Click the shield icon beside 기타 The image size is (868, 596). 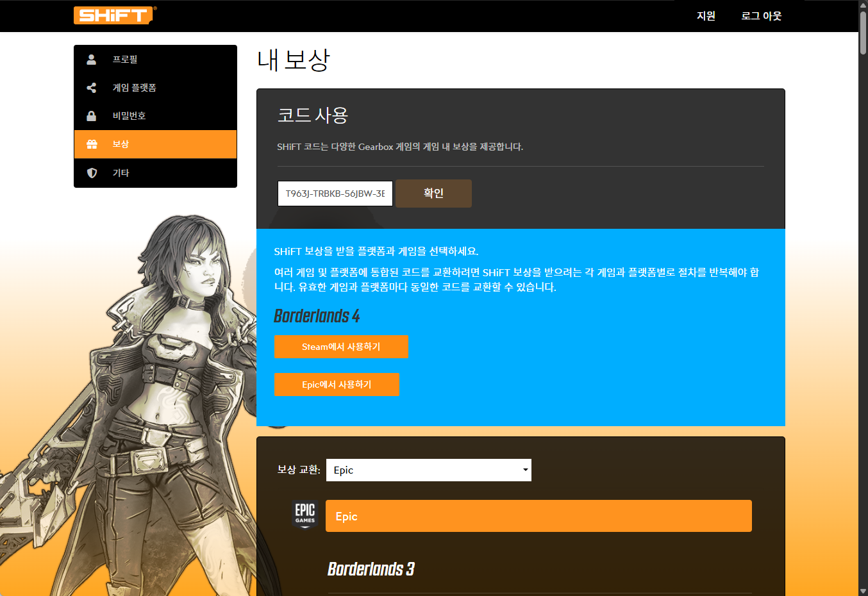tap(92, 173)
